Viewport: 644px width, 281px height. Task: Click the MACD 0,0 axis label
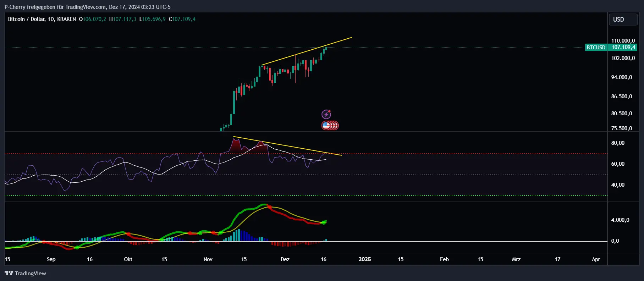coord(615,241)
